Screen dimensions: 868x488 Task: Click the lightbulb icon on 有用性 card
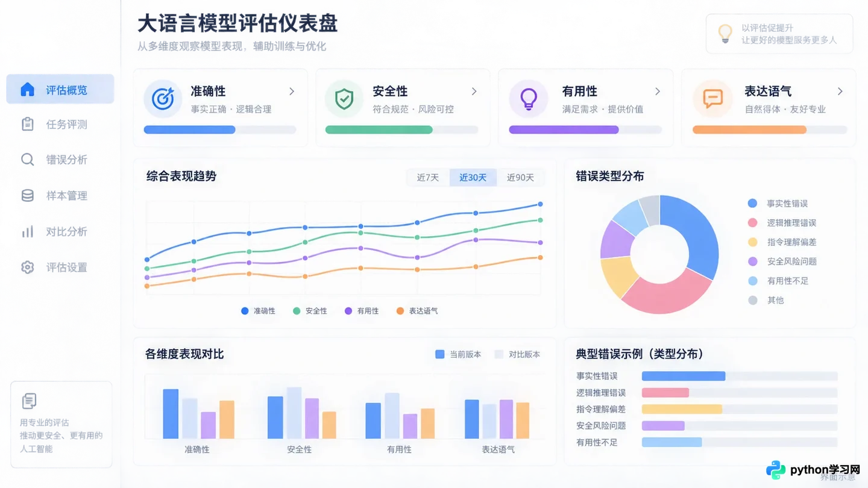[529, 98]
